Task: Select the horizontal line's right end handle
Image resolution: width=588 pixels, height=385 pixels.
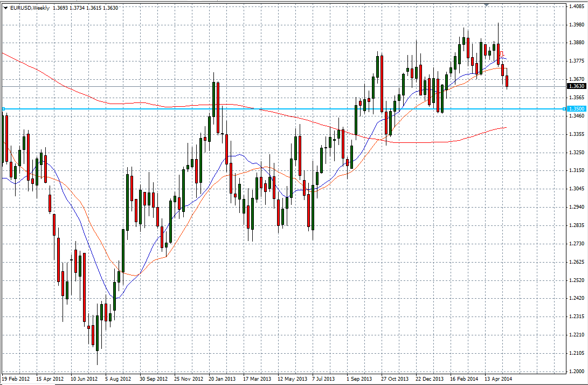Action: (x=564, y=109)
